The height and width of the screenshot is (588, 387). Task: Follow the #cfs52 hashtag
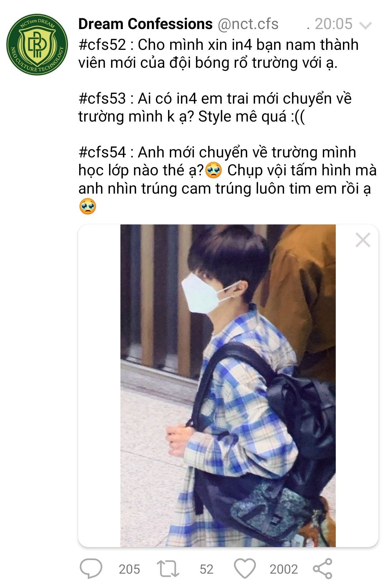[x=102, y=45]
